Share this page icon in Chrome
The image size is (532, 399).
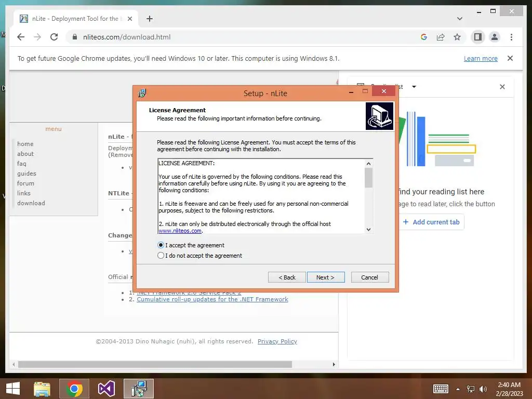441,37
